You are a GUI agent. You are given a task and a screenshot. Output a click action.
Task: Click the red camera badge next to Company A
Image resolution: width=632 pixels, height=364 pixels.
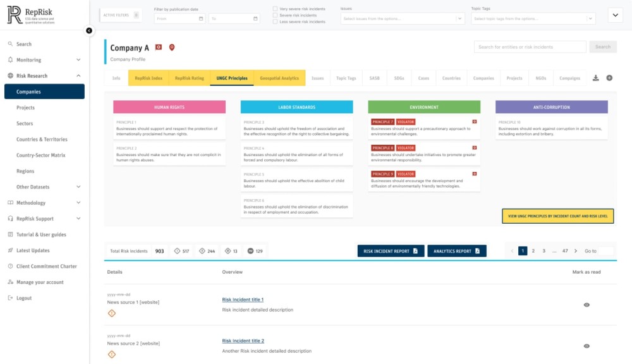click(x=159, y=47)
